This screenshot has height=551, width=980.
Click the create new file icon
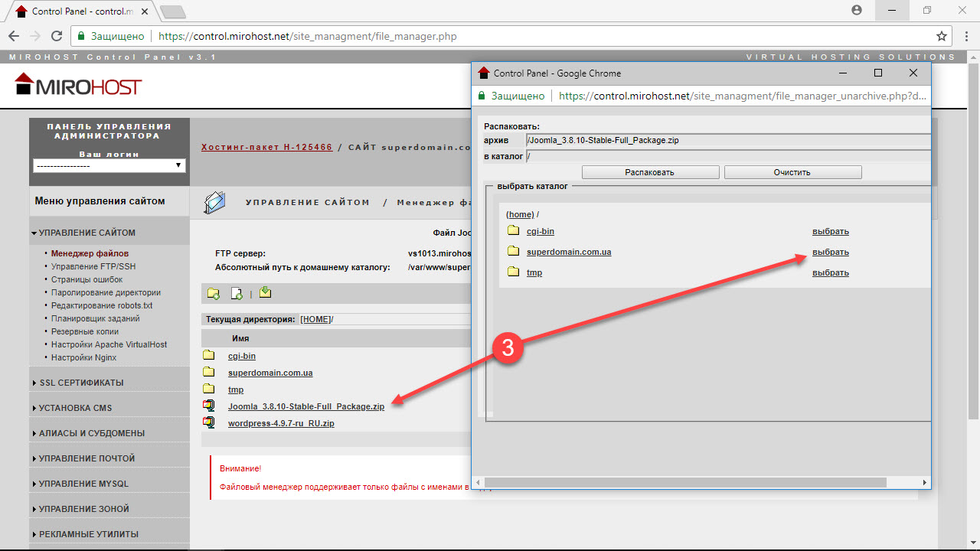(x=237, y=293)
